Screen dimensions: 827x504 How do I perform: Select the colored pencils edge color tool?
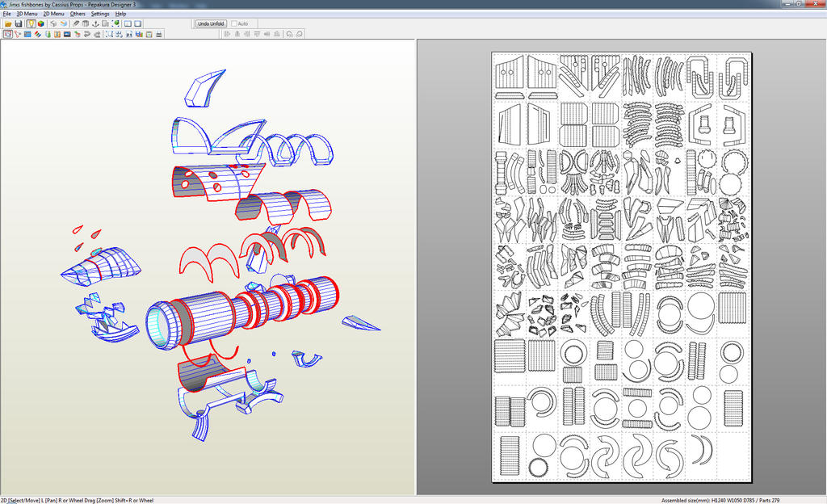(37, 34)
